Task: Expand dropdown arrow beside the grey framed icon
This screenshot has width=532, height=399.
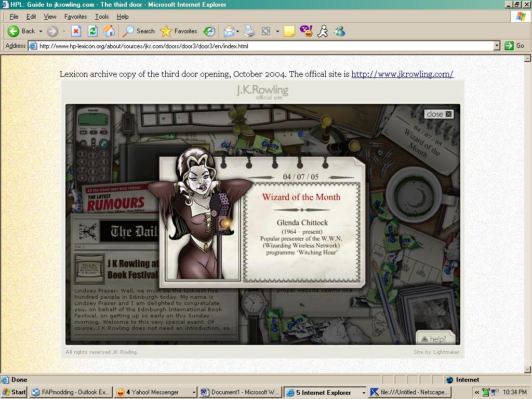Action: coord(277,31)
